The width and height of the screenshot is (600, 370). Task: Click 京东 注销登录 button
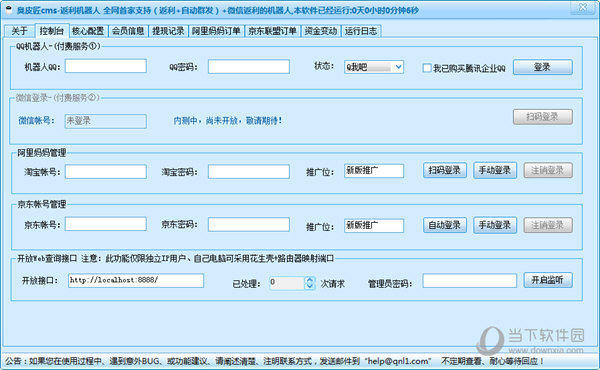[x=548, y=225]
